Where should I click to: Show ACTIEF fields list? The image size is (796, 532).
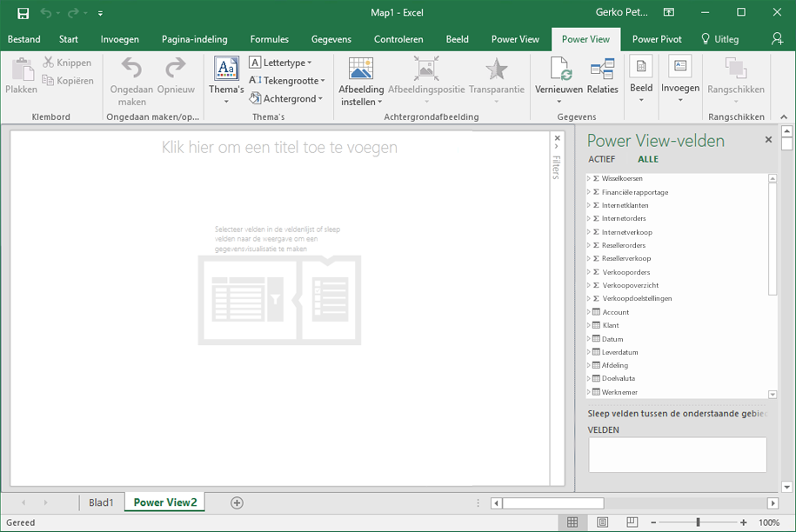click(x=602, y=159)
